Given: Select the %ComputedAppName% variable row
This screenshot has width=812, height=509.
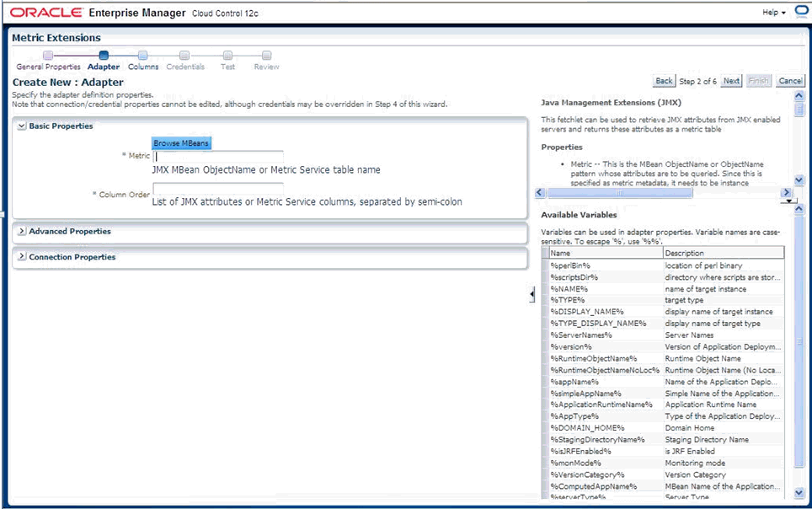Looking at the screenshot, I should 663,486.
